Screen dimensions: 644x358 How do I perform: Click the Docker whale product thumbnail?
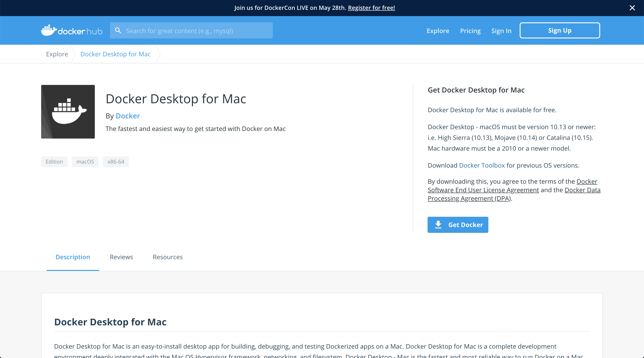pos(68,112)
